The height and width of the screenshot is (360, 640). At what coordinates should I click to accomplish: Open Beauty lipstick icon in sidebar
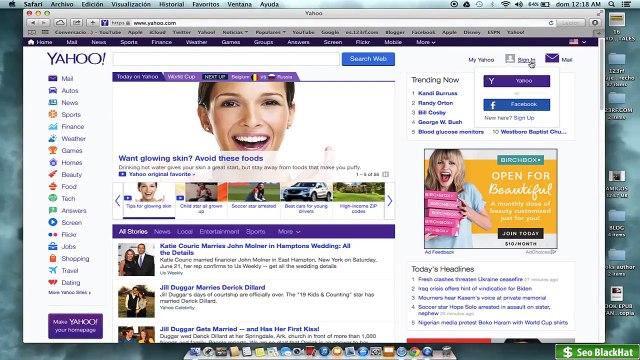click(53, 174)
